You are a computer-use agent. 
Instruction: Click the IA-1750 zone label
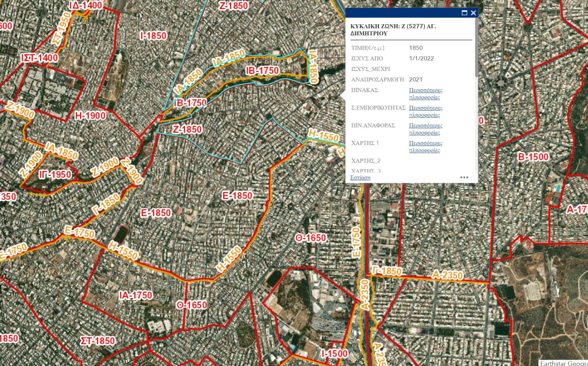point(135,295)
